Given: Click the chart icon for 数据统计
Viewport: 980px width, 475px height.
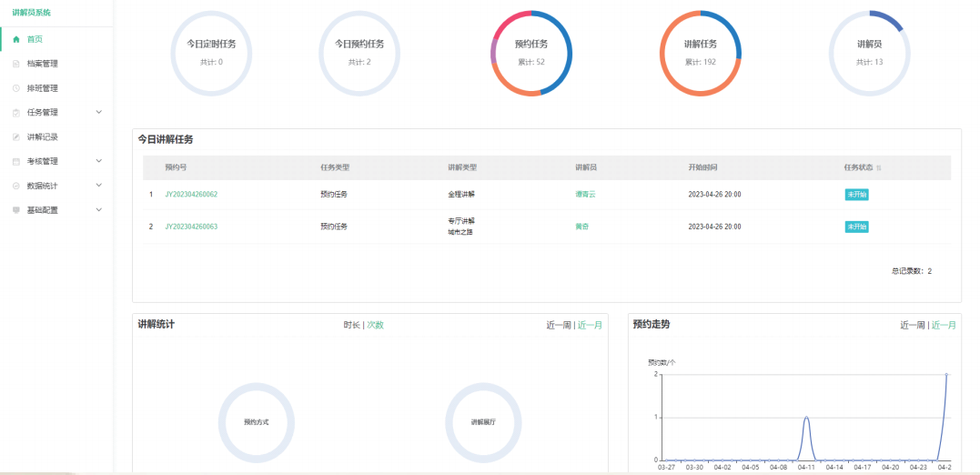Looking at the screenshot, I should pyautogui.click(x=16, y=186).
